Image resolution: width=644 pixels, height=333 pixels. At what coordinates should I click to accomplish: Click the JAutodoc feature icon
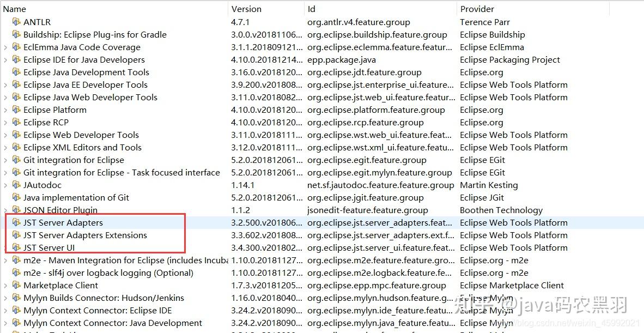tap(16, 185)
